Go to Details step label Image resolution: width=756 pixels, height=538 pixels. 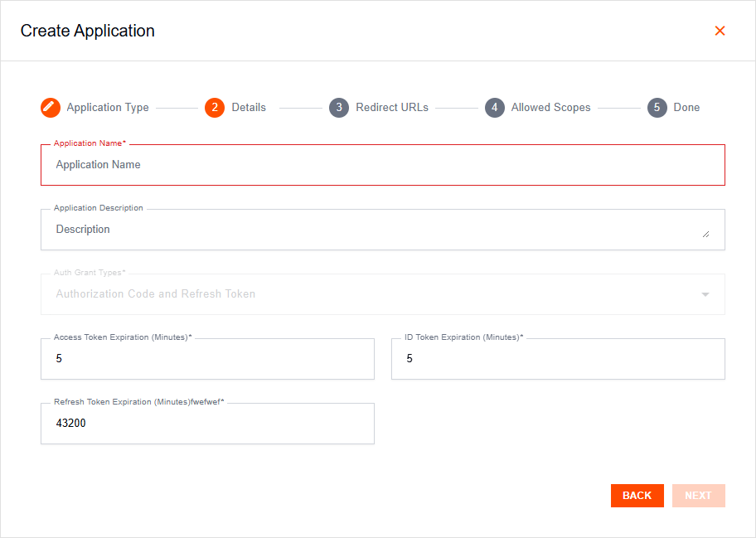pyautogui.click(x=249, y=108)
